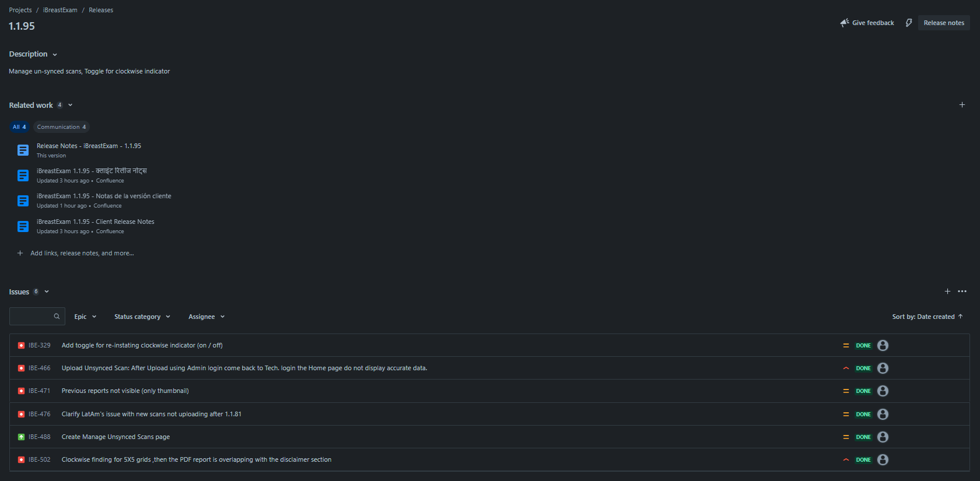Open the three-dots more menu for Issues
Viewport: 980px width, 481px height.
[962, 292]
